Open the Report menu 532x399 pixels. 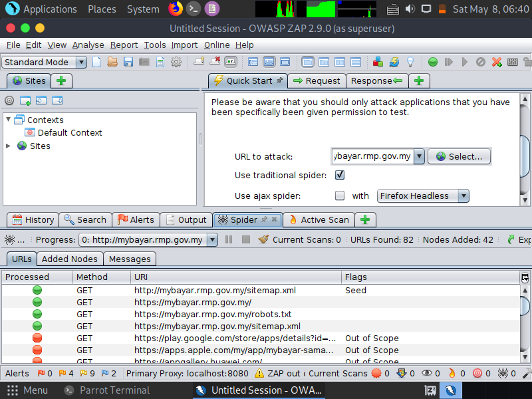click(124, 45)
